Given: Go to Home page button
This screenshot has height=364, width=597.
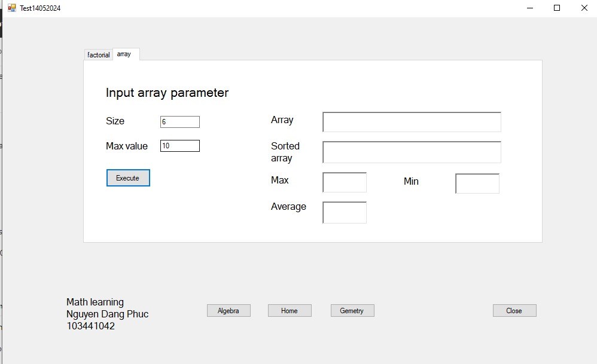Looking at the screenshot, I should click(290, 311).
